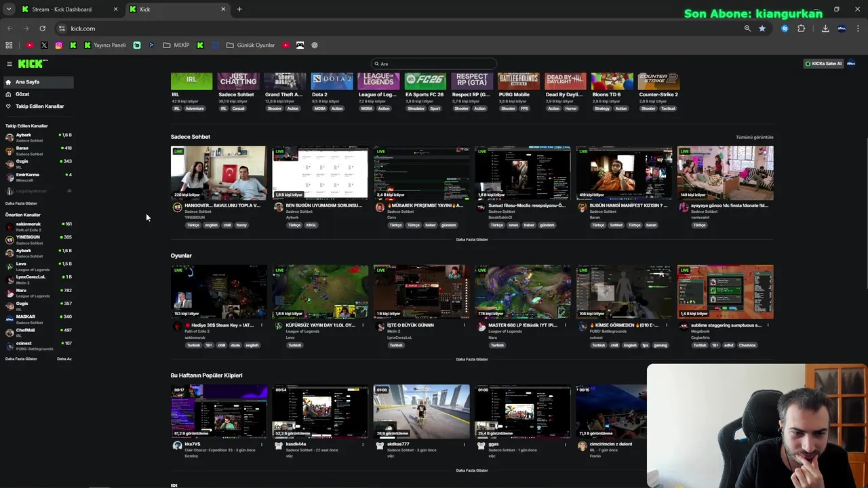Expand popular clips Daha Fazla Göster
Image resolution: width=868 pixels, height=488 pixels.
coord(472,470)
